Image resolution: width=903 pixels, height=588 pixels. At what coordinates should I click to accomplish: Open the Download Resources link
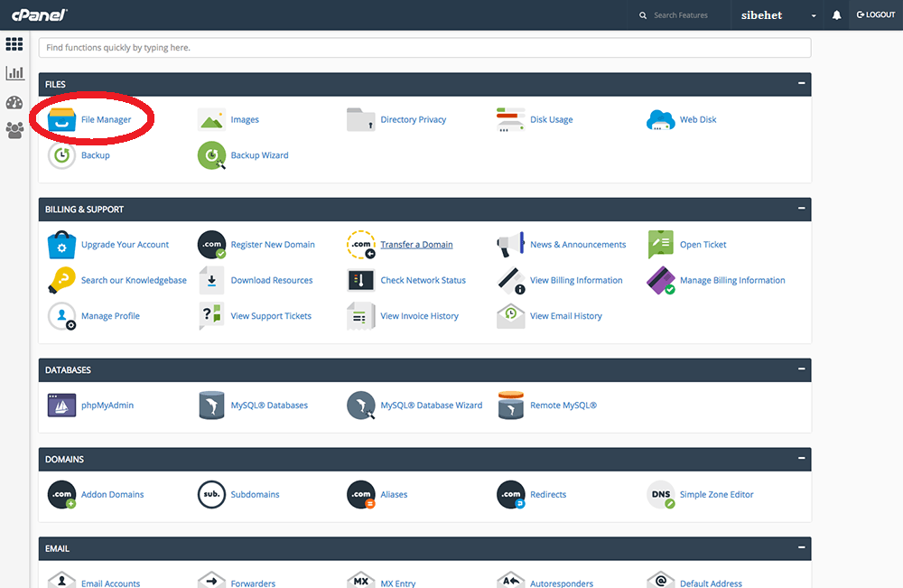coord(271,281)
